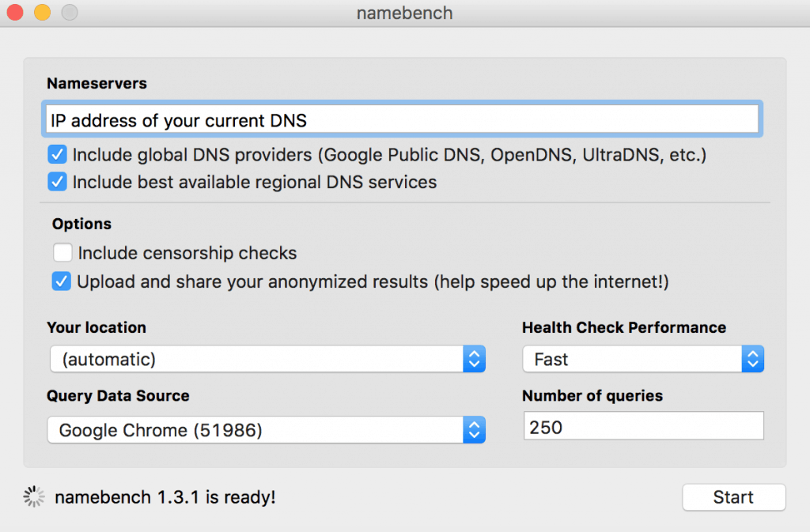
Task: Open the Your location dropdown
Action: [267, 359]
